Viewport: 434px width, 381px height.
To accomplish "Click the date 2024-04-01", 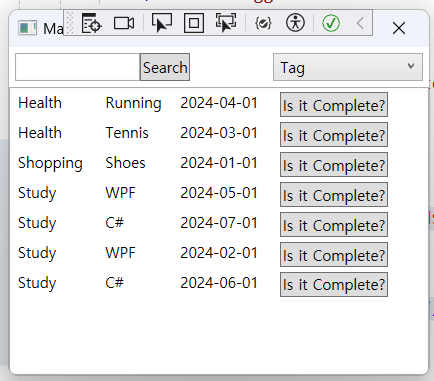I will click(x=219, y=103).
